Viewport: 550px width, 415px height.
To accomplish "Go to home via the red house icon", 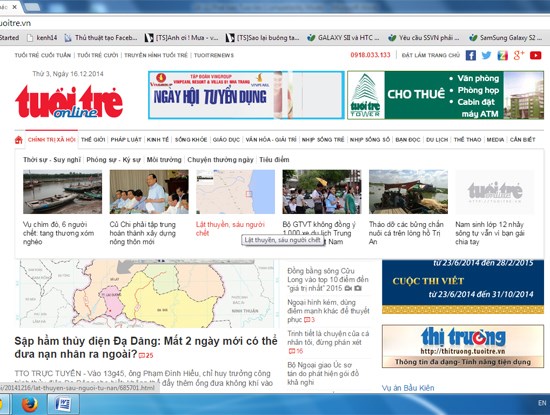I will [19, 140].
